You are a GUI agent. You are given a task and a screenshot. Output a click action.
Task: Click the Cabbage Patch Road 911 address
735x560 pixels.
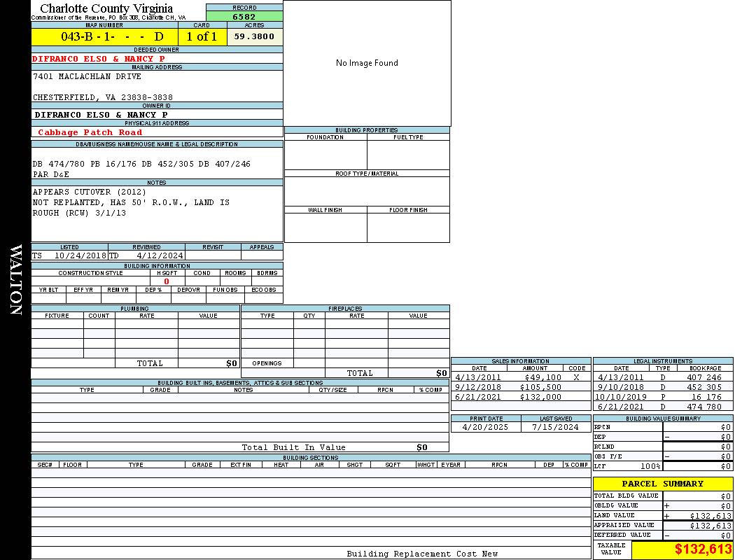click(90, 132)
